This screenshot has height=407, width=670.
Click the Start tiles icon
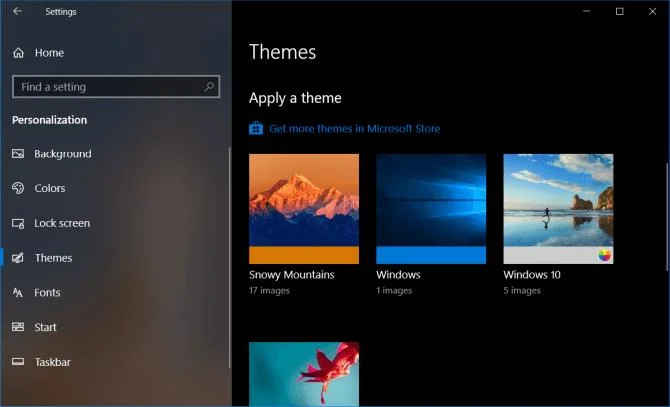tap(18, 327)
